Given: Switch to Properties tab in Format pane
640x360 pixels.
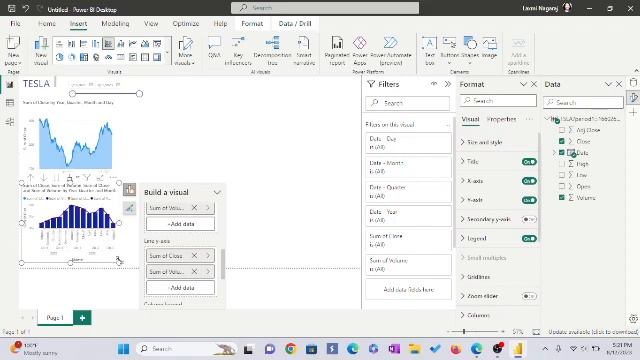Looking at the screenshot, I should coord(501,119).
